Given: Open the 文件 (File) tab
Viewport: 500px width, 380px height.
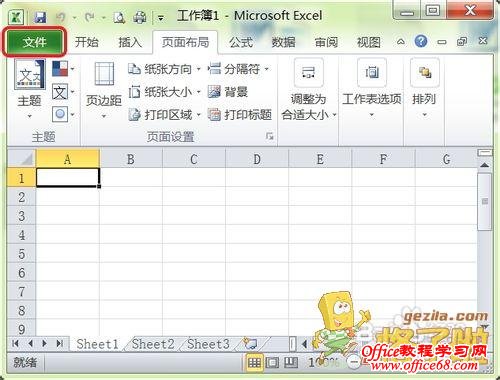Looking at the screenshot, I should 35,42.
